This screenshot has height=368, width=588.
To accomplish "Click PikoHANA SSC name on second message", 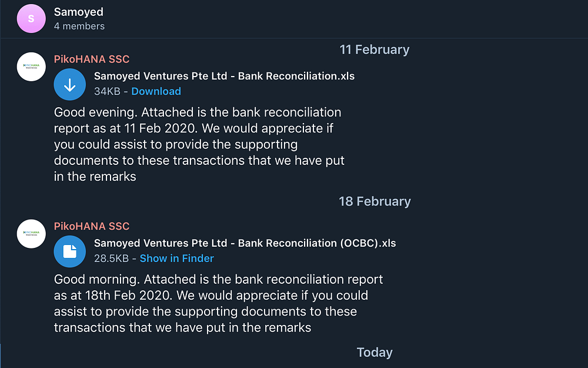I will tap(92, 226).
